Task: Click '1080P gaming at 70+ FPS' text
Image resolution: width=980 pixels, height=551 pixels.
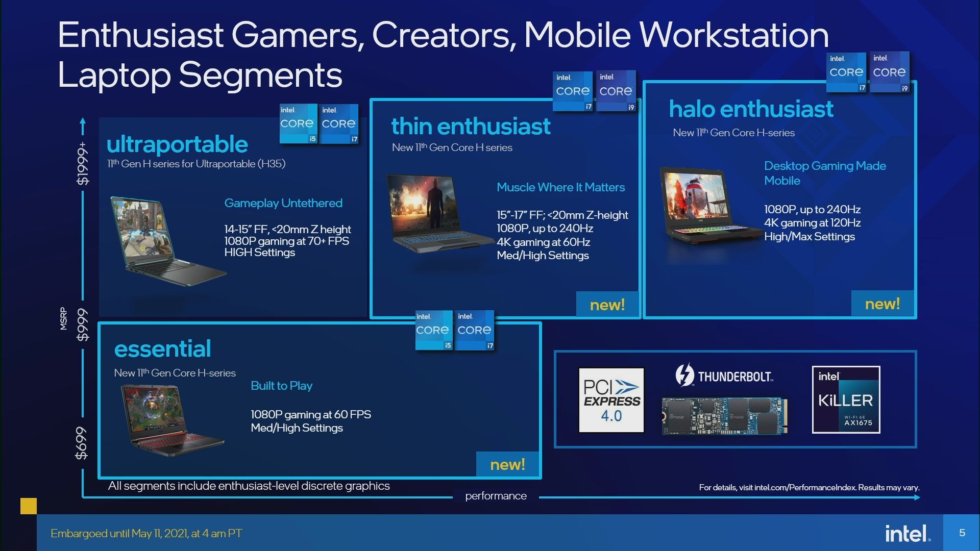Action: 286,241
